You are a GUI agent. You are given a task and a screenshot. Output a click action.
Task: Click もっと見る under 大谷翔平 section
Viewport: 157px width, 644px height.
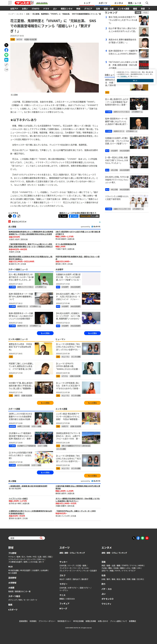pyautogui.click(x=92, y=333)
